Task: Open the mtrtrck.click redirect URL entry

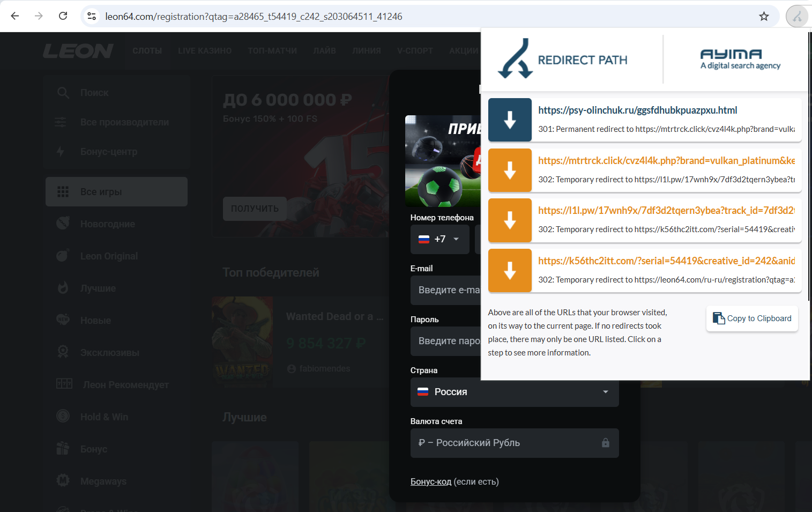Action: coord(645,170)
